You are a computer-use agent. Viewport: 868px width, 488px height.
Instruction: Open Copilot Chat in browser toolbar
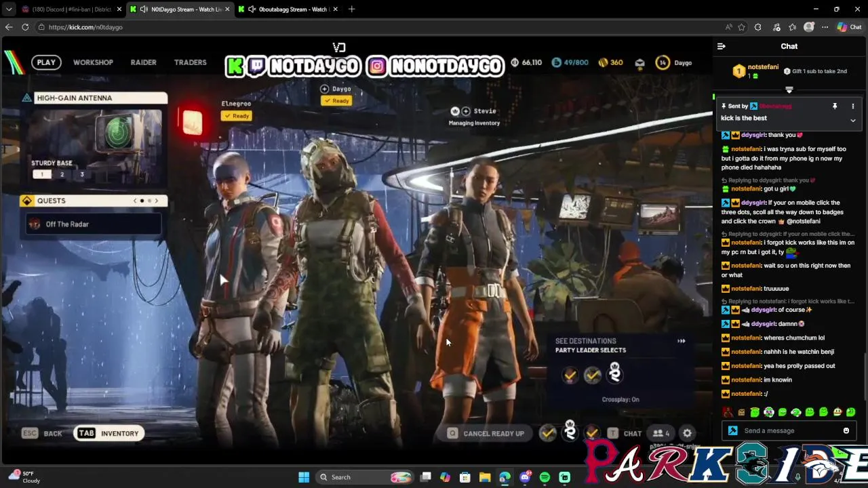click(849, 27)
